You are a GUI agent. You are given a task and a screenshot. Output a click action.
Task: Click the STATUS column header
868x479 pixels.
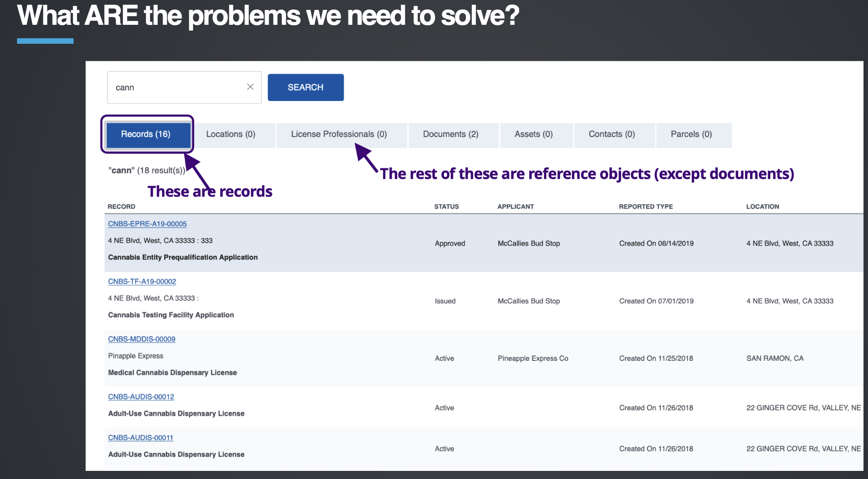(x=446, y=207)
